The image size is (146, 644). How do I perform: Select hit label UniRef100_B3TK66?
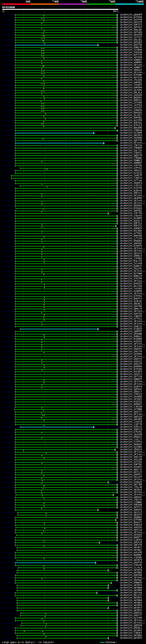[x=131, y=369]
